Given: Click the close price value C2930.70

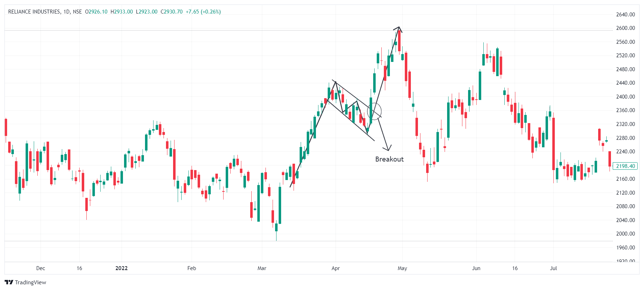Looking at the screenshot, I should coord(172,12).
